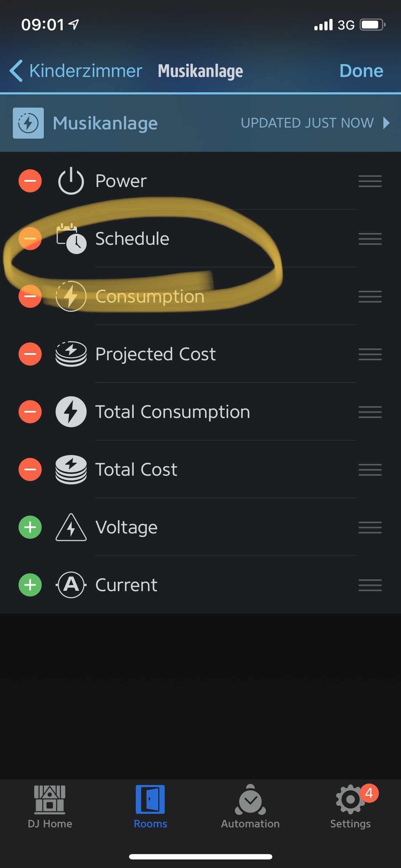Tap the Schedule calendar clock icon

[x=71, y=238]
